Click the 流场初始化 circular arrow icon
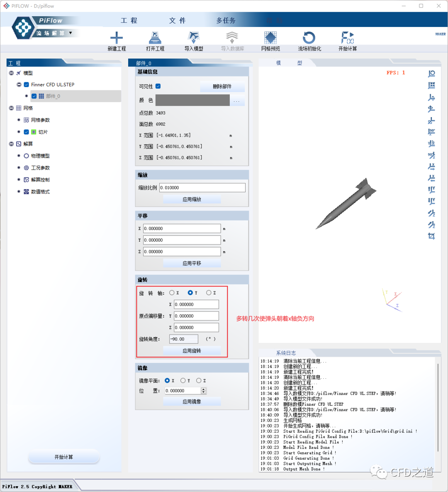Image resolution: width=448 pixels, height=492 pixels. pyautogui.click(x=309, y=38)
